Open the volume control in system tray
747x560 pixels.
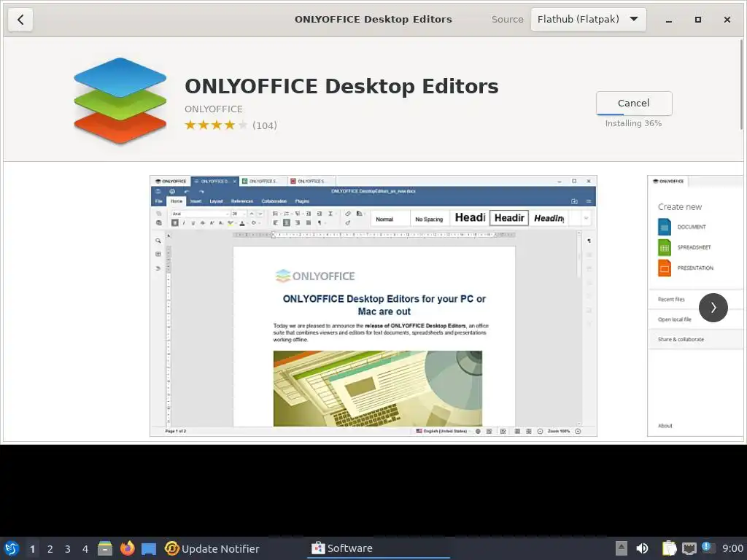[642, 548]
